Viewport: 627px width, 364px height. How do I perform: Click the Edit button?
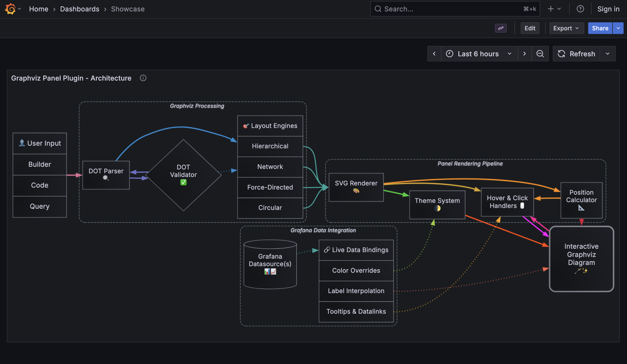pyautogui.click(x=530, y=28)
